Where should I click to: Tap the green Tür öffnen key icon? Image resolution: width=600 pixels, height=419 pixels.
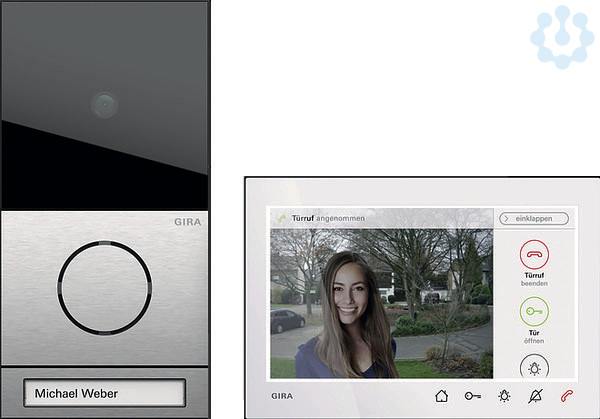(534, 311)
